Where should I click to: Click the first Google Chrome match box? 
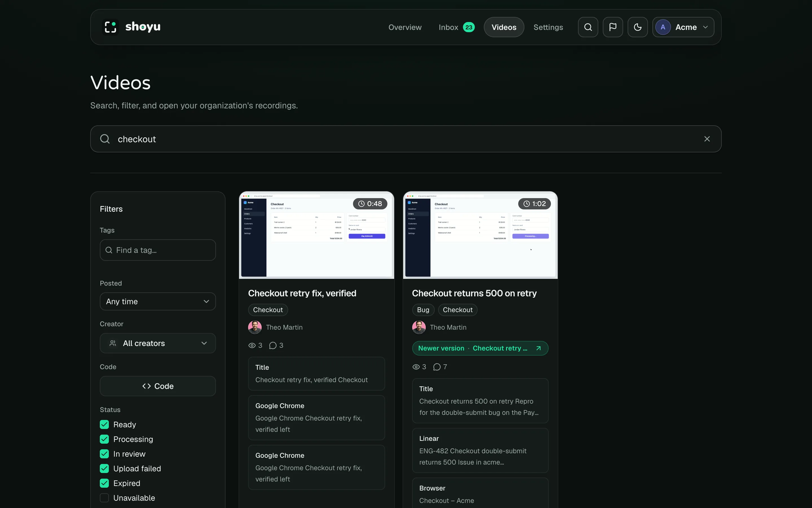tap(316, 418)
